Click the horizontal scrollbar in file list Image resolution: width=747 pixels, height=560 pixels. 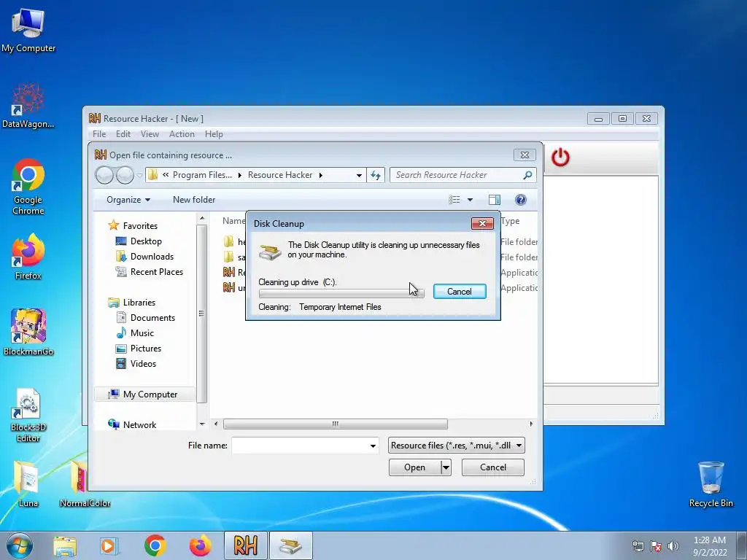pyautogui.click(x=336, y=424)
